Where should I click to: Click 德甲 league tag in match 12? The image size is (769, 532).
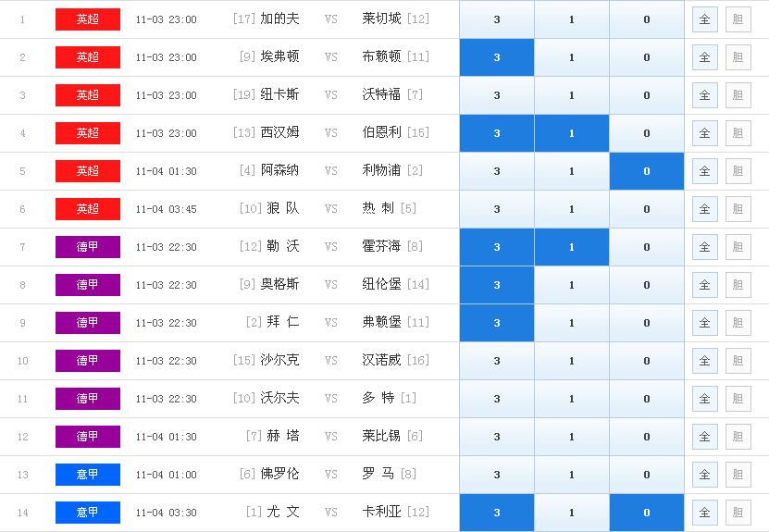[x=88, y=437]
